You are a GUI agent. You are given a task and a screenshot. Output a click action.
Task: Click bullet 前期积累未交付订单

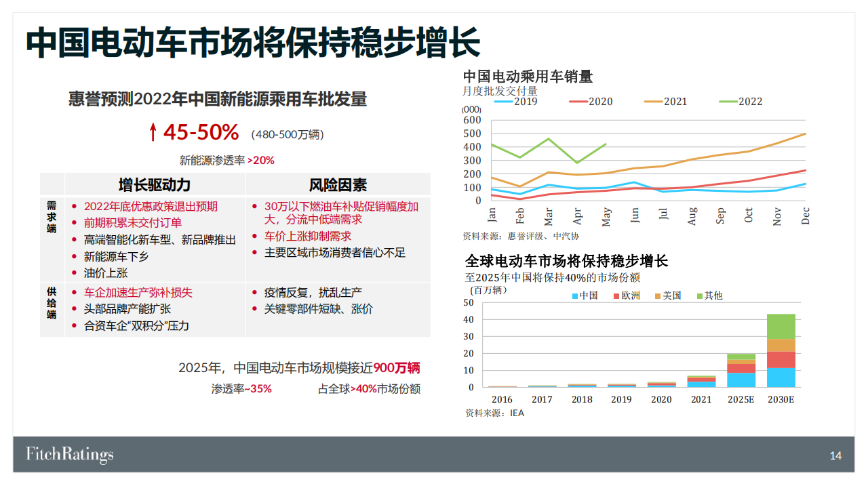click(133, 222)
